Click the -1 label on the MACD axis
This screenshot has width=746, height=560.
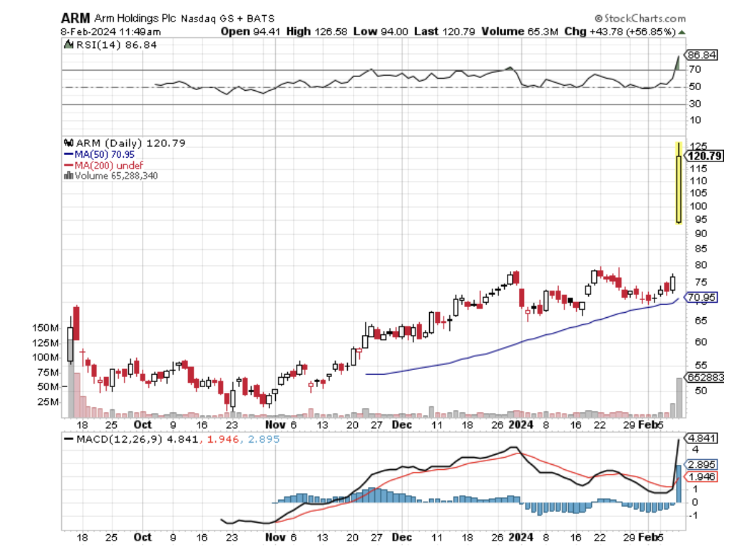tap(693, 516)
